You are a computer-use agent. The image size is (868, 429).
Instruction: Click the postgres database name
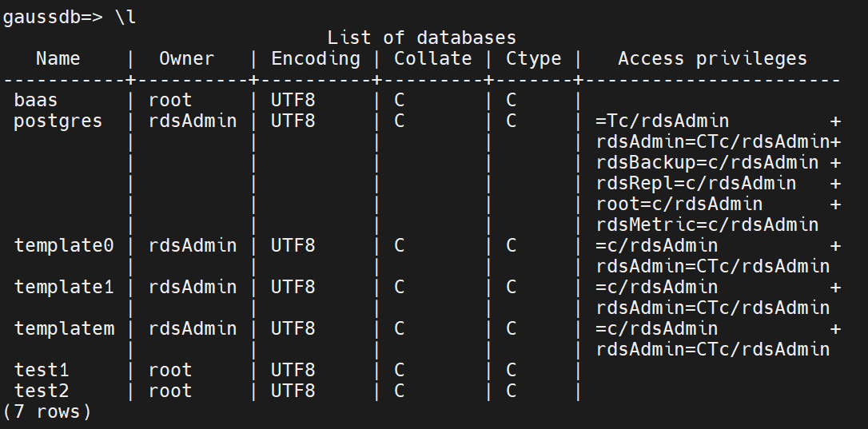pos(58,121)
